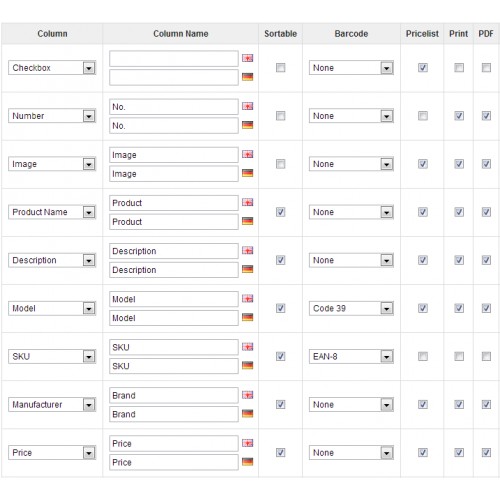Click German flag beside Model name field
This screenshot has width=500, height=500.
coord(247,317)
